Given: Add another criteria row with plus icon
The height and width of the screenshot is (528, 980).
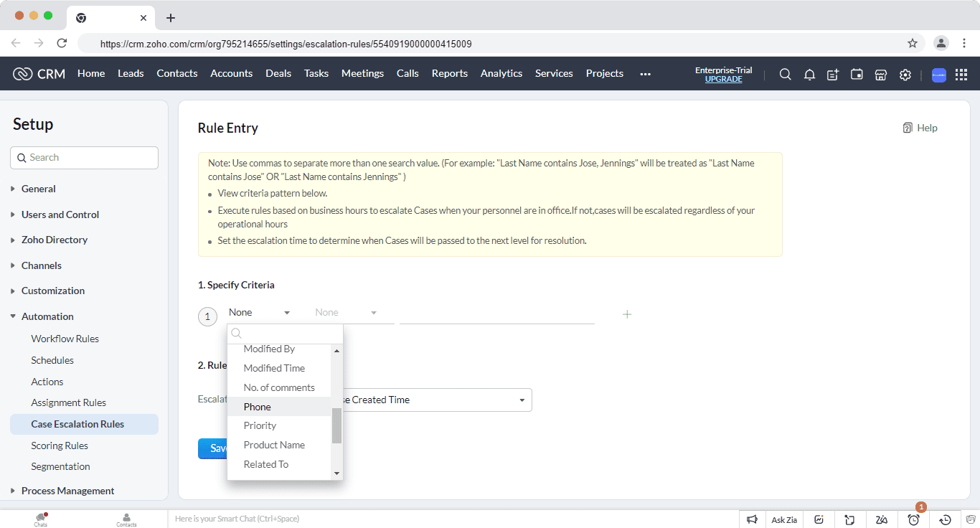Looking at the screenshot, I should tap(627, 314).
